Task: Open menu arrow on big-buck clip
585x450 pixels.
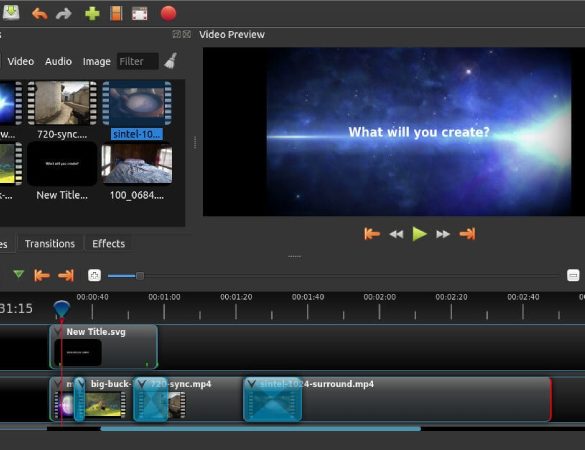Action: click(81, 384)
